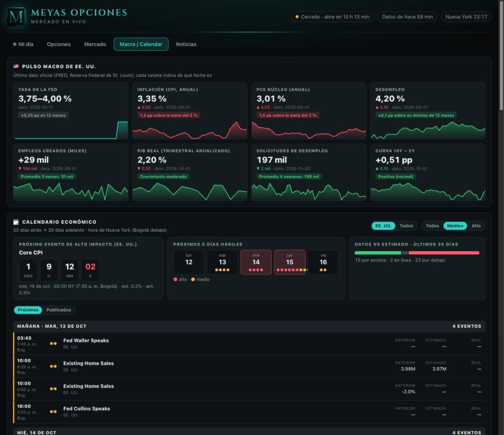Click the yellow medio legend dot

point(193,279)
